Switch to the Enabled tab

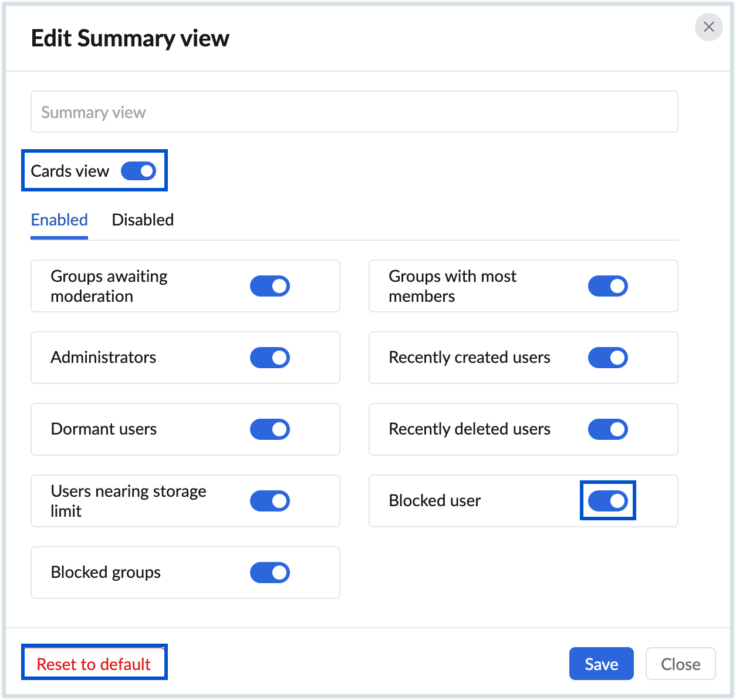(x=59, y=220)
